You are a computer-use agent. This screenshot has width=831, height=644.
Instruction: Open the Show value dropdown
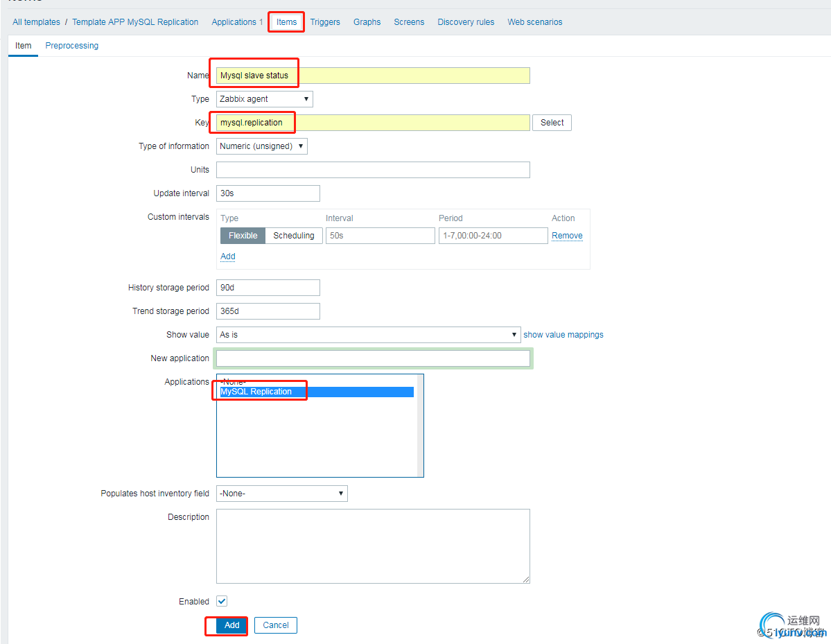(368, 334)
